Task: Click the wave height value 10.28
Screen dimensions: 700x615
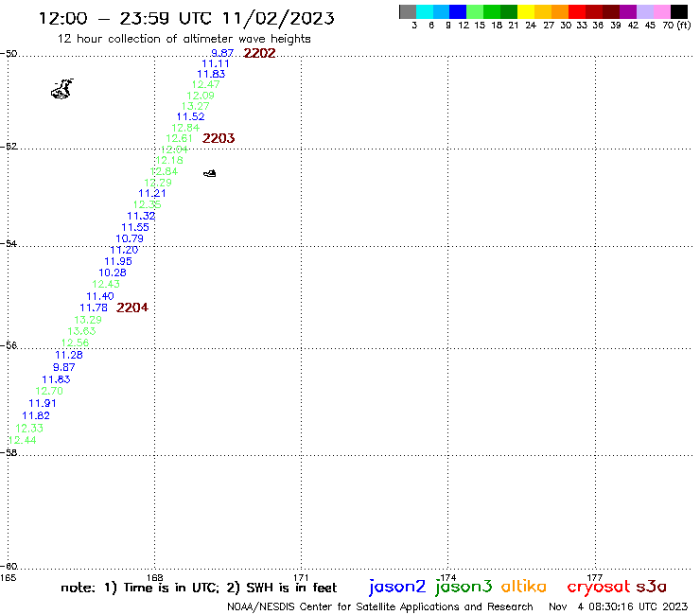Action: [113, 272]
